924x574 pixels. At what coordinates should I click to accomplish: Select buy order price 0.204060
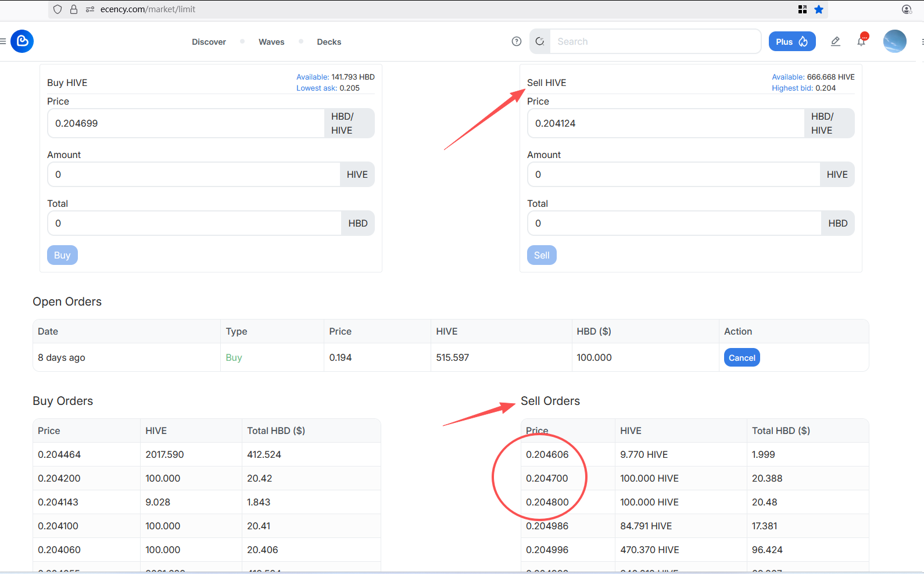pyautogui.click(x=59, y=550)
